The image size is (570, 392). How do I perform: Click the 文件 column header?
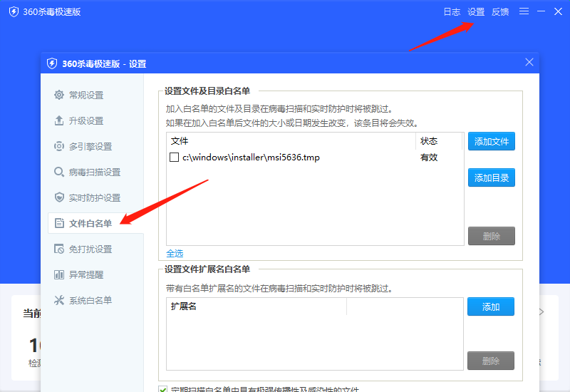pos(291,141)
